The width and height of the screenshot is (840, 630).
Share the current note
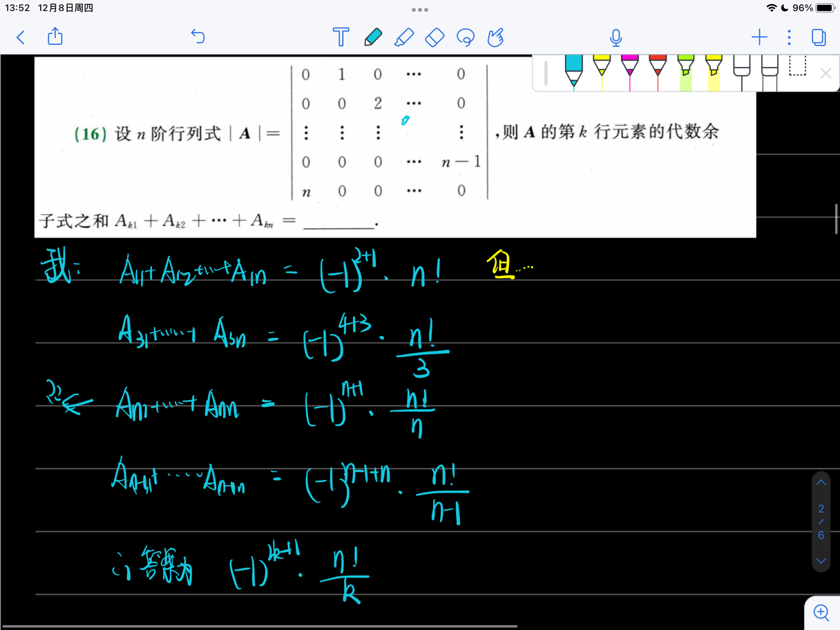(55, 37)
